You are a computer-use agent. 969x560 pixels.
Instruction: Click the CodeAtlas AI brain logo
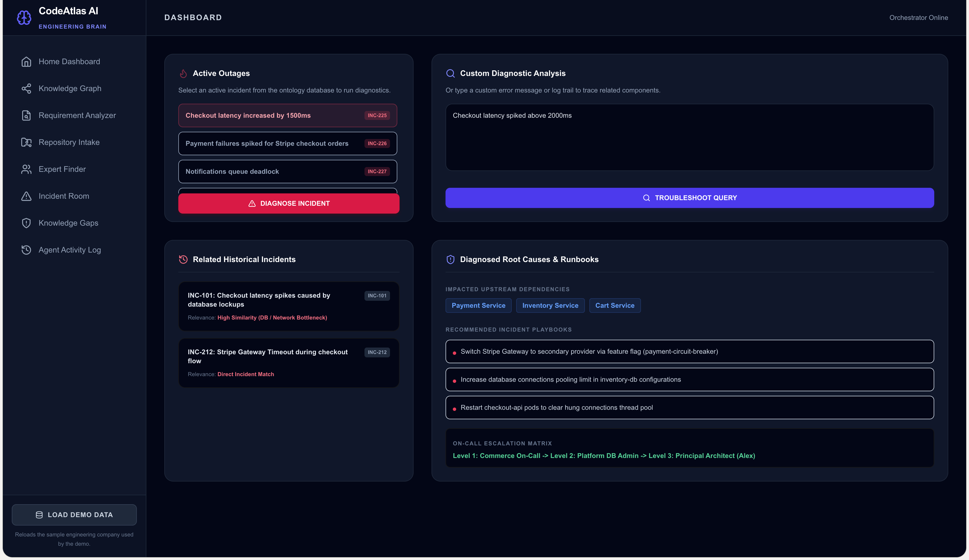tap(24, 18)
